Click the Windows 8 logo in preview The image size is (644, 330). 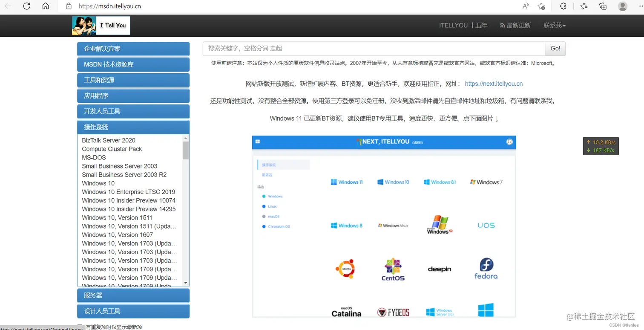347,226
